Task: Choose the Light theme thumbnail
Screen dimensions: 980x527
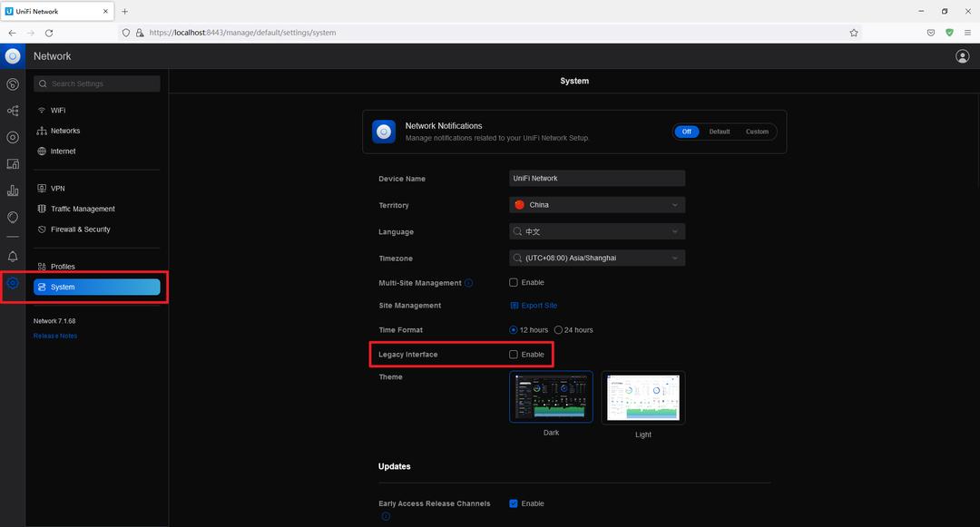Action: click(x=642, y=397)
